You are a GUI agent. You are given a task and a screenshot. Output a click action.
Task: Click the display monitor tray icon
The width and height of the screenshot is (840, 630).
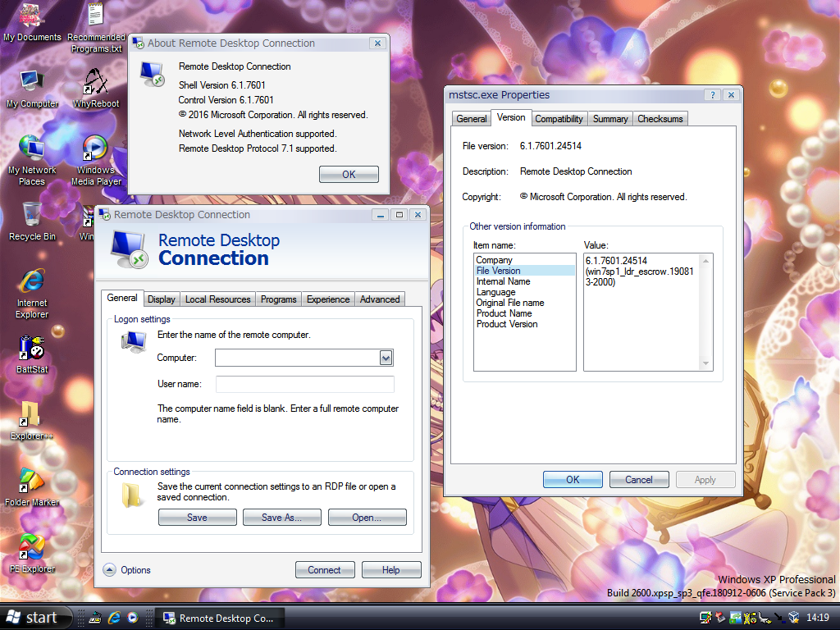click(705, 618)
